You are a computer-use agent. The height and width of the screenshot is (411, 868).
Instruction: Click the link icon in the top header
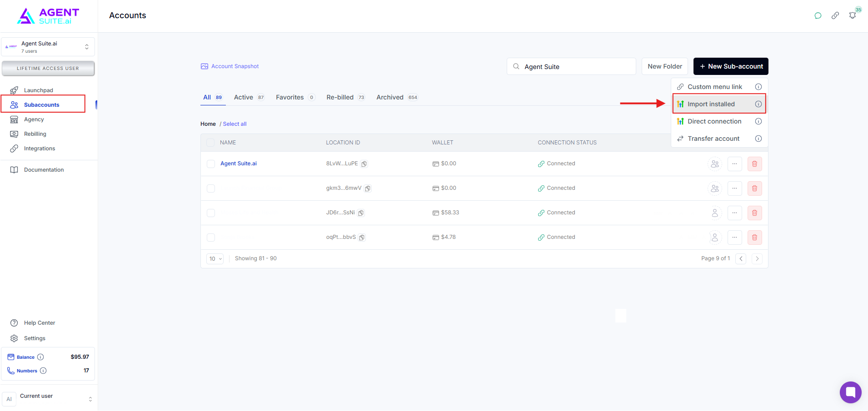coord(835,15)
